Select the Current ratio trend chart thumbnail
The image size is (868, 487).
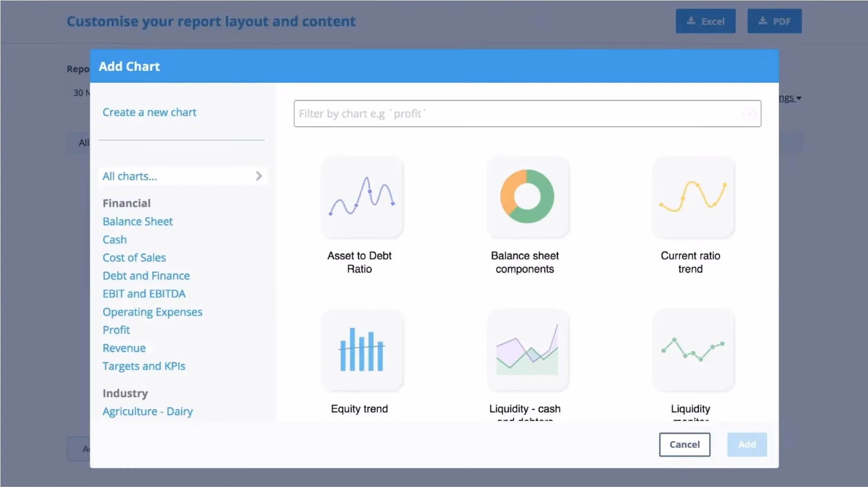[x=693, y=197]
